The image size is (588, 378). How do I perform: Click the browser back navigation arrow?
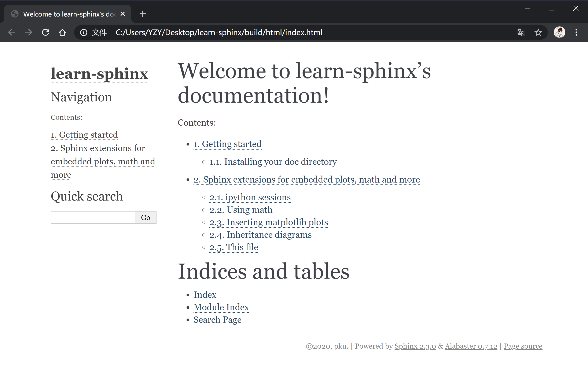[12, 32]
